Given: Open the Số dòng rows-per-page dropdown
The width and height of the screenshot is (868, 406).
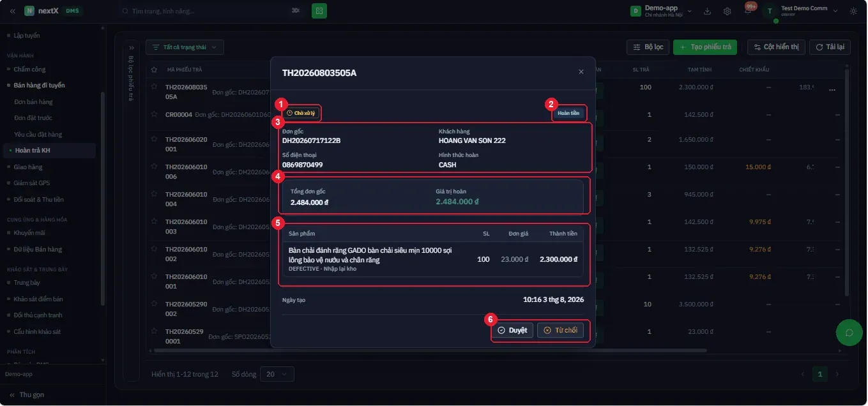Looking at the screenshot, I should tap(277, 374).
